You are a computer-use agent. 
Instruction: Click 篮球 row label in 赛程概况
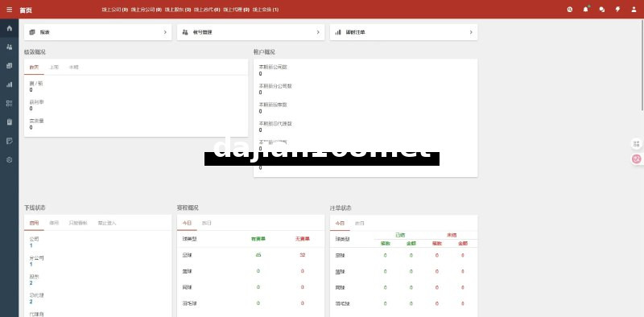187,271
